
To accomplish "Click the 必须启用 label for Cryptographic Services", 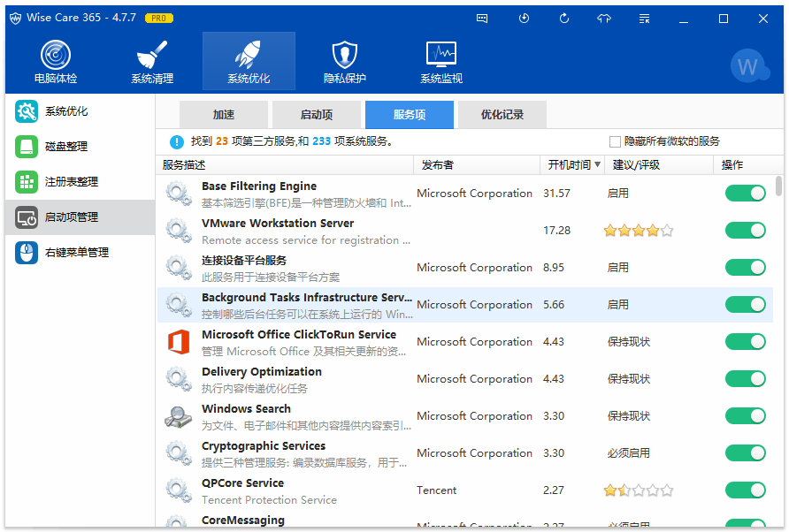I will pos(629,453).
